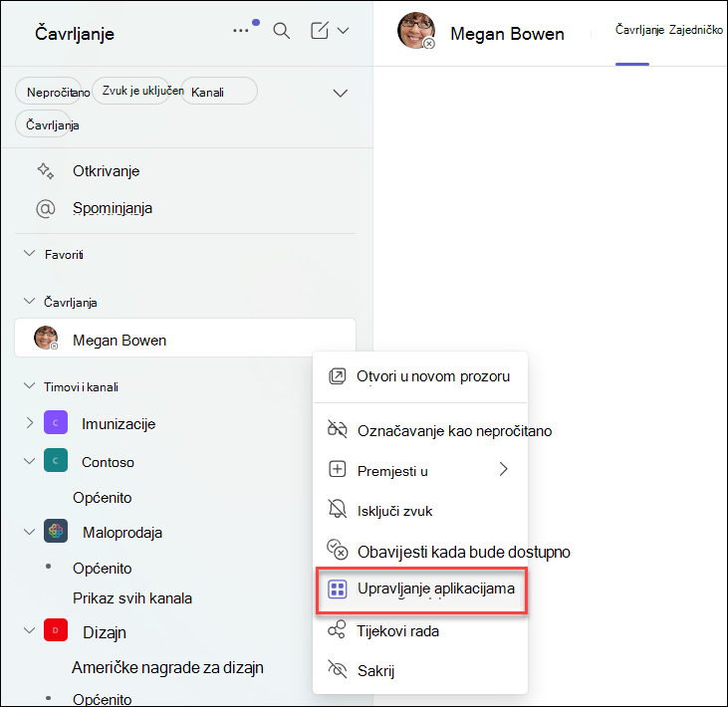Click the notify-when-available icon
This screenshot has height=707, width=728.
pyautogui.click(x=337, y=550)
